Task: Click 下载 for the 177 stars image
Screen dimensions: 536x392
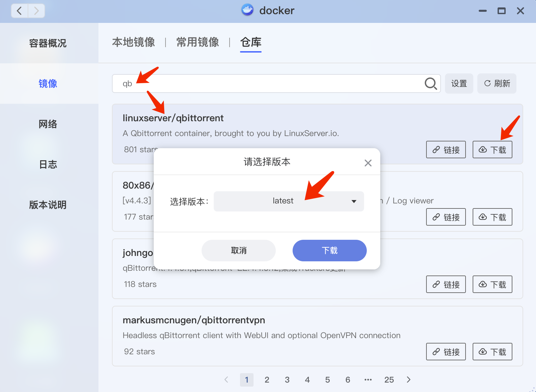Action: 493,217
